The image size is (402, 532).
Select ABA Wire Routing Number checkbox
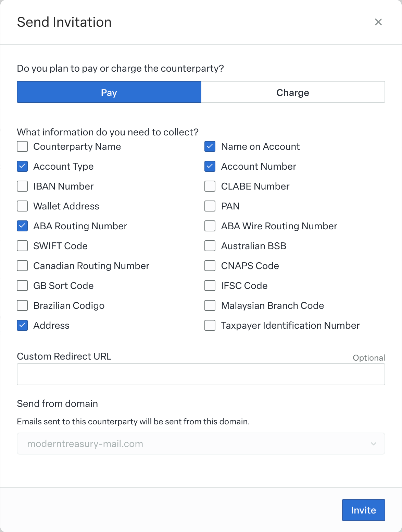tap(210, 226)
